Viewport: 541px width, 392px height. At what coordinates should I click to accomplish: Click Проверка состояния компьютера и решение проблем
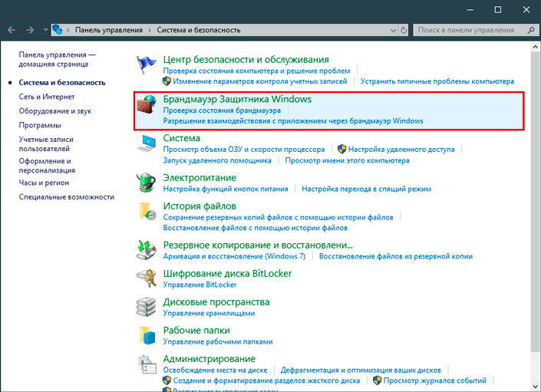[257, 71]
